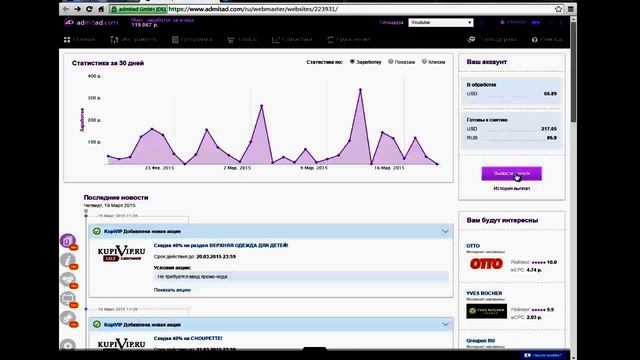Click the RUB 86.9 balance value
The image size is (640, 360).
coord(552,138)
